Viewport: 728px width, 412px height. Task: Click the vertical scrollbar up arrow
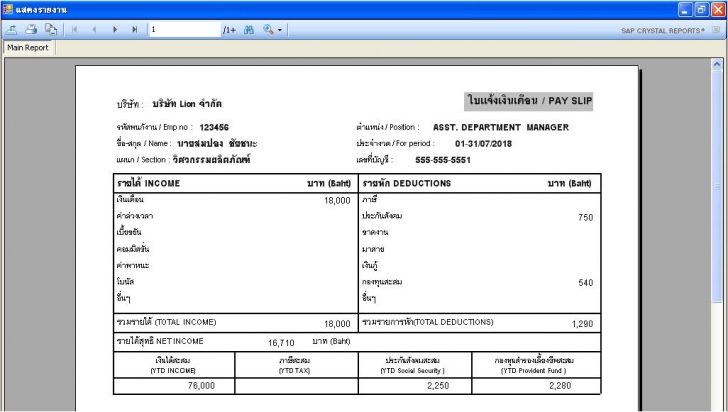point(717,64)
